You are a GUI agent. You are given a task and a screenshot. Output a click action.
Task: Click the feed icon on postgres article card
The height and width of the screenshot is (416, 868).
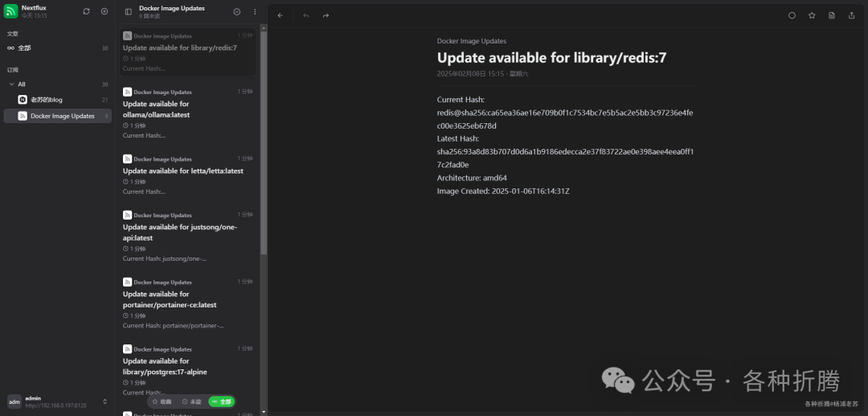pos(127,349)
